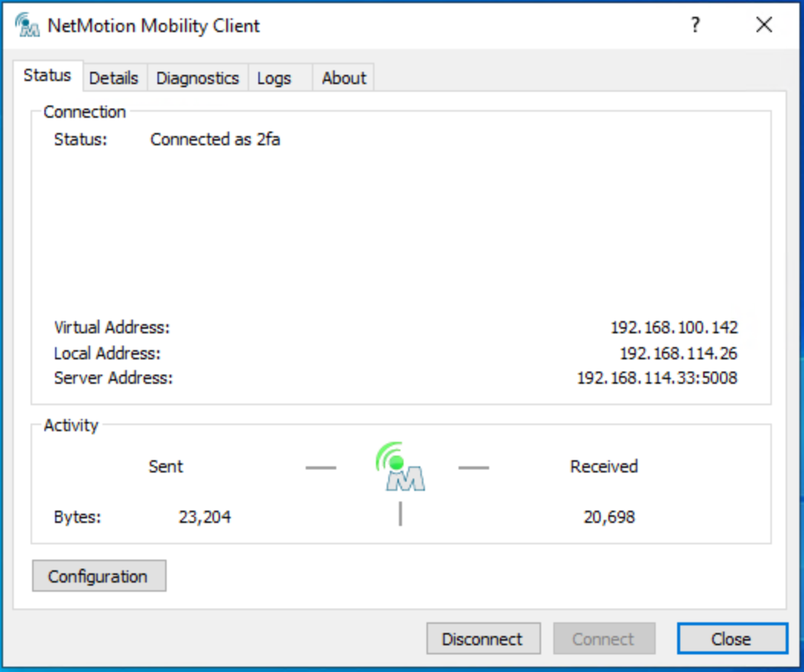Click the 'Sent' column heading
Image resolution: width=804 pixels, height=672 pixels.
(166, 466)
